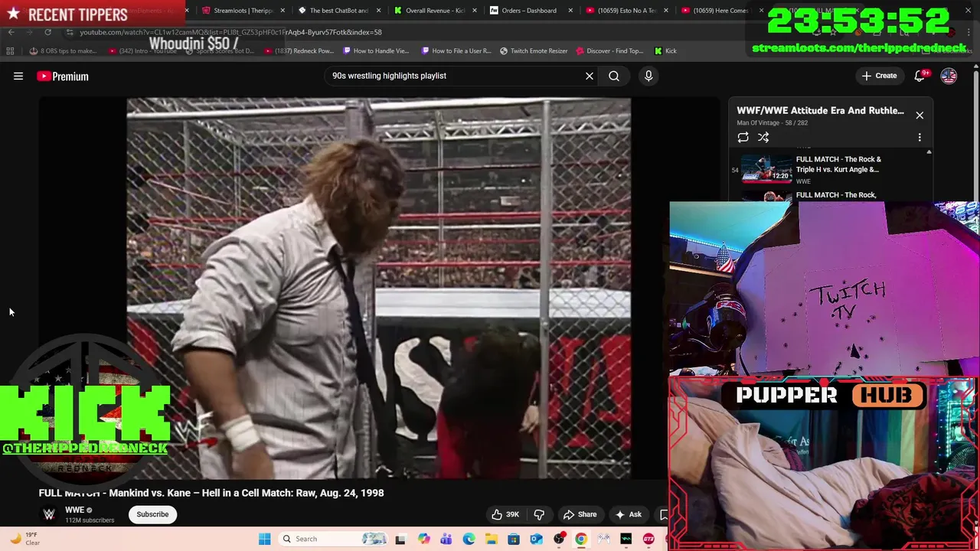The height and width of the screenshot is (551, 980).
Task: Open the Windows Start menu
Action: [264, 539]
